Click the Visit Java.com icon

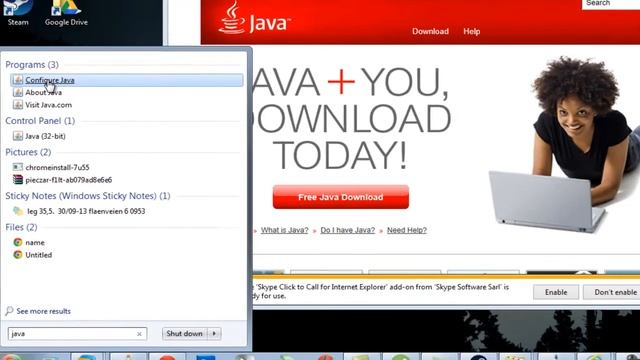(x=18, y=104)
